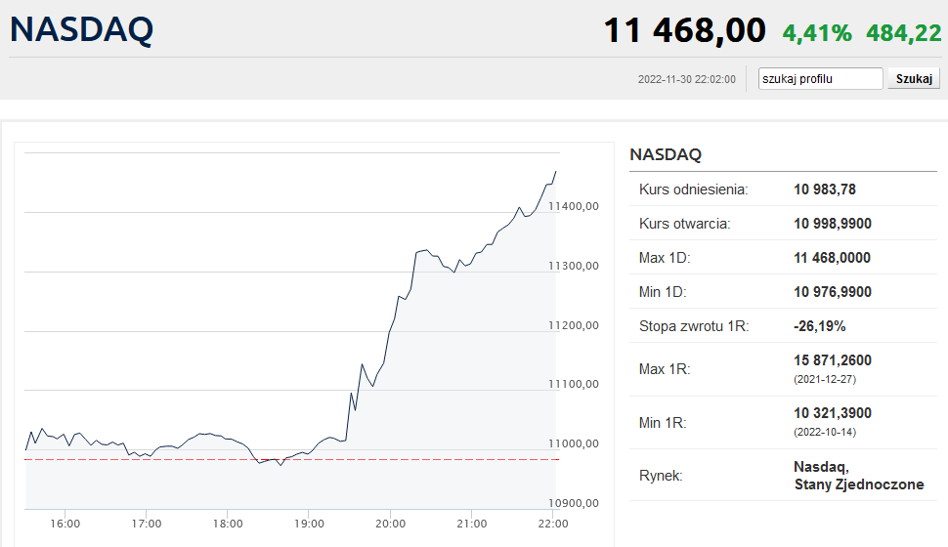Click the 4,41% percent change
Viewport: 948px width, 547px height.
(817, 33)
